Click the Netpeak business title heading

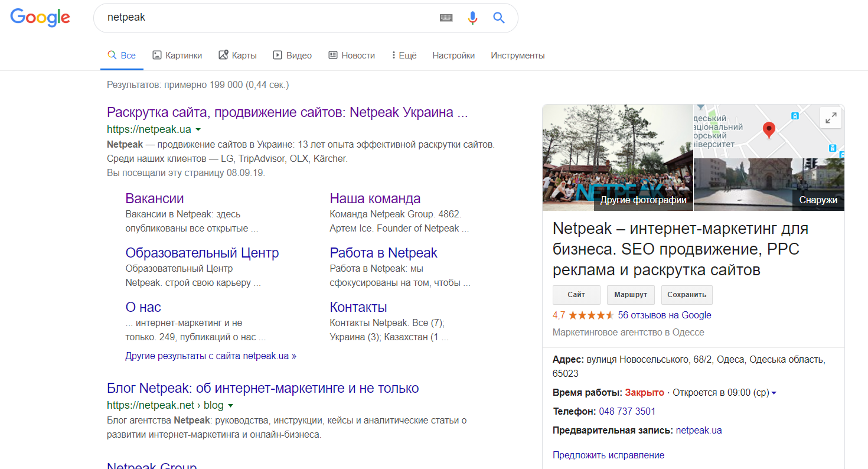(680, 249)
